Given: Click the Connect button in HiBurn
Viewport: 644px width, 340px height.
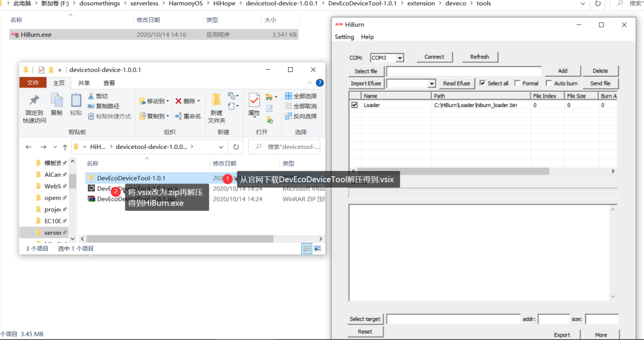Looking at the screenshot, I should [x=434, y=57].
